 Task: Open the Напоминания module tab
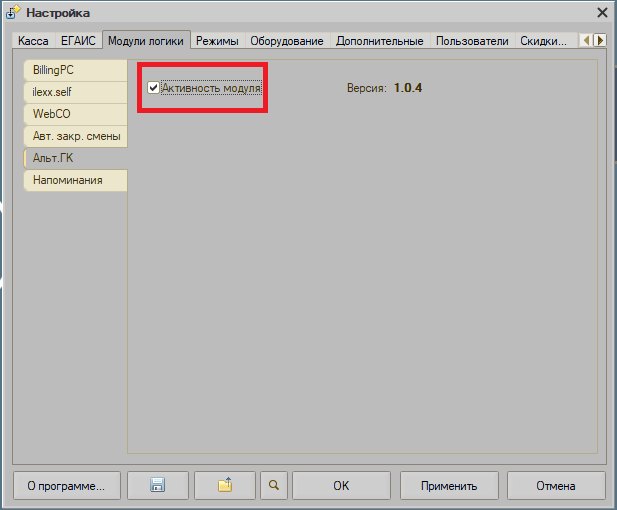point(76,180)
